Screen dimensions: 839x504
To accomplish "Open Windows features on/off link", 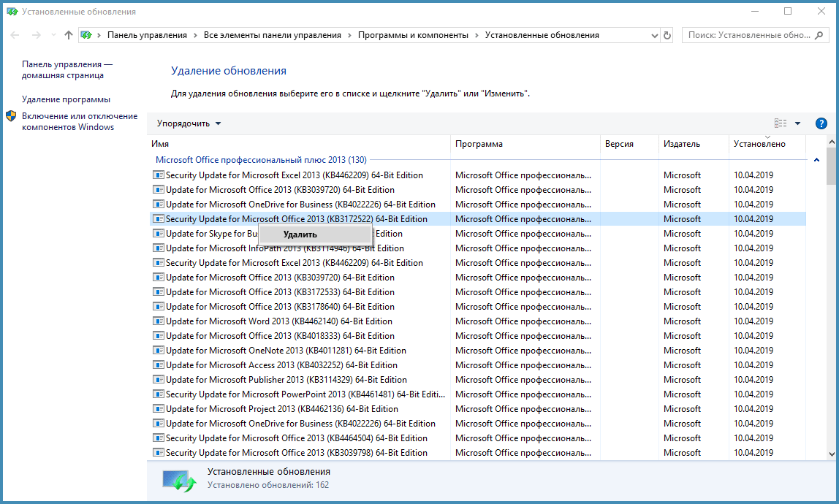I will (80, 121).
